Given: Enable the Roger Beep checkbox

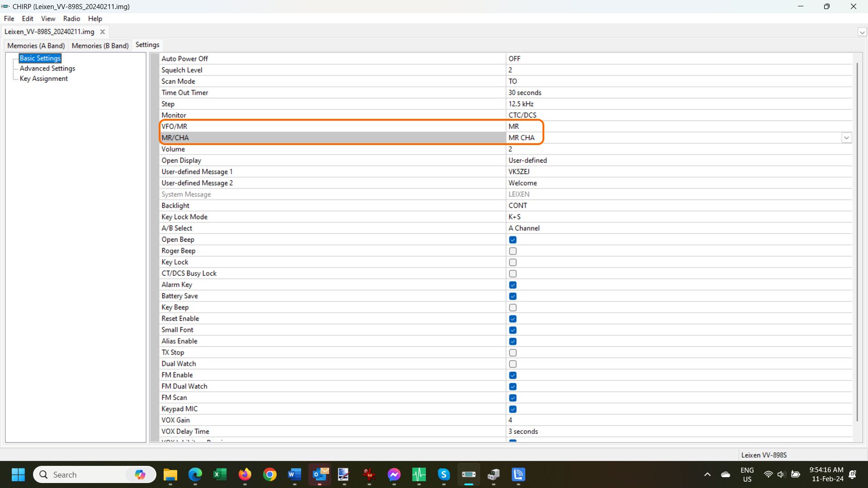Looking at the screenshot, I should (513, 251).
